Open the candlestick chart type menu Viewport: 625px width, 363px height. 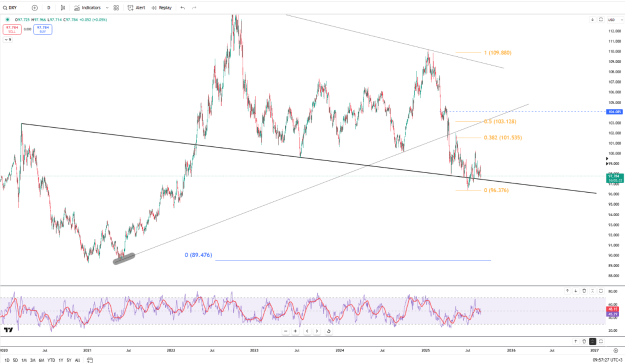coord(63,8)
